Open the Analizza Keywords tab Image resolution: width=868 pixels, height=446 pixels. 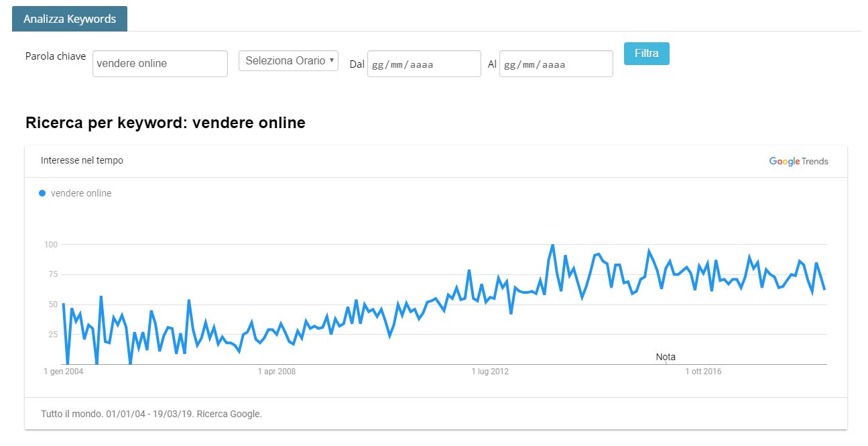pyautogui.click(x=70, y=19)
